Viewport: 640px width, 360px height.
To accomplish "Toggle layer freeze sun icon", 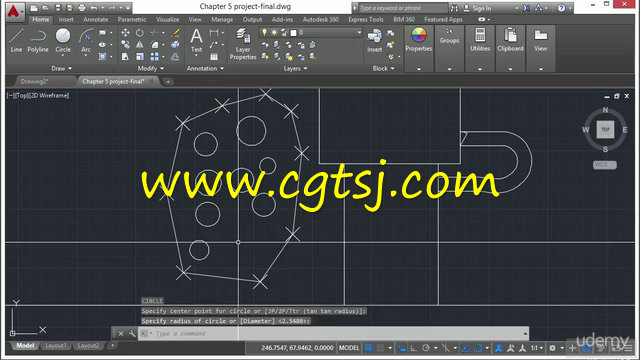I will point(274,33).
